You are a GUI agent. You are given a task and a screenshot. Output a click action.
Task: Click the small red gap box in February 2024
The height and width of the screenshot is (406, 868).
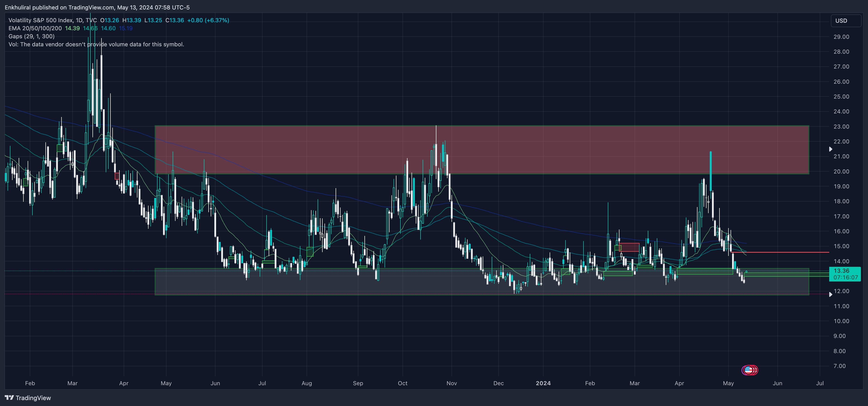629,247
